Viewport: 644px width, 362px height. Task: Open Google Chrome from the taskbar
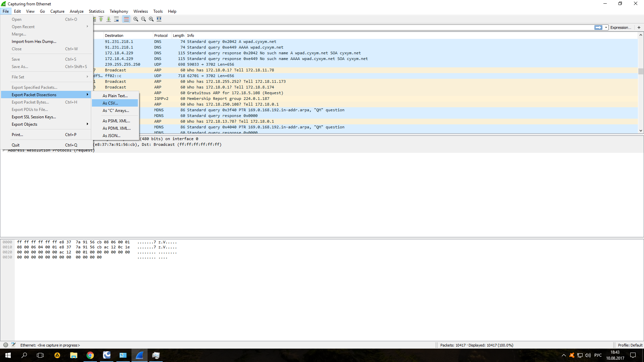click(x=90, y=355)
